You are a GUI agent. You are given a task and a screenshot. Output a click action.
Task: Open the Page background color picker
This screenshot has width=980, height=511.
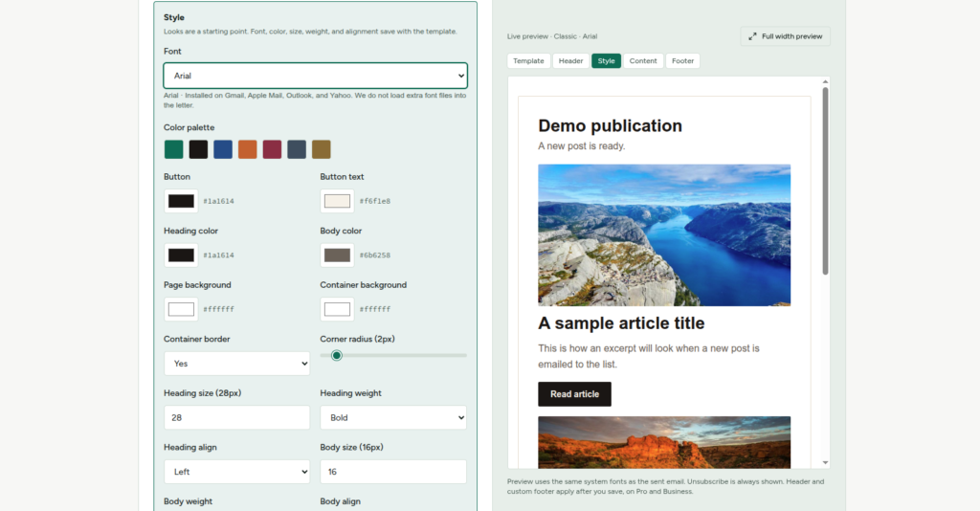point(181,309)
